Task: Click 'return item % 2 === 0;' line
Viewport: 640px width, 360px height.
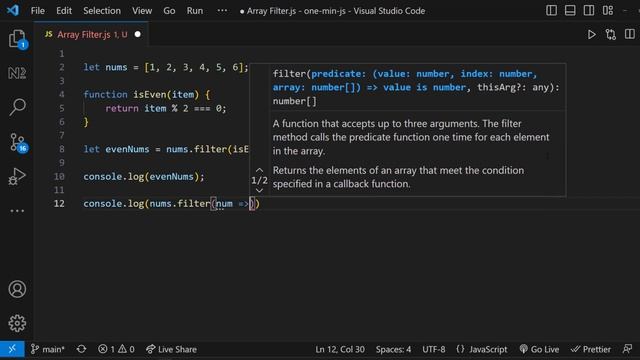Action: tap(166, 109)
